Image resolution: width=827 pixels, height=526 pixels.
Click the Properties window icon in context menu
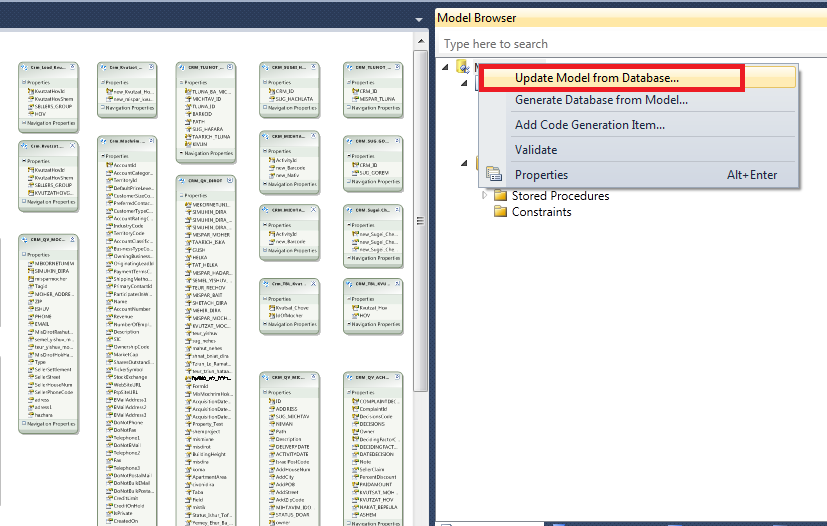click(x=494, y=174)
